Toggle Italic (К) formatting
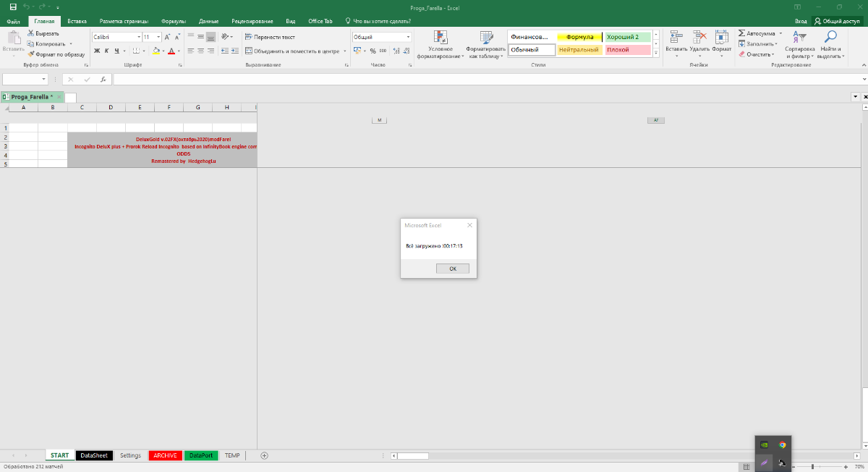 coord(106,51)
